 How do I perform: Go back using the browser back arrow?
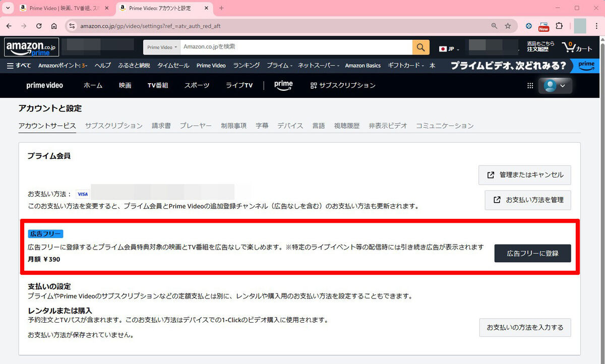coord(9,26)
